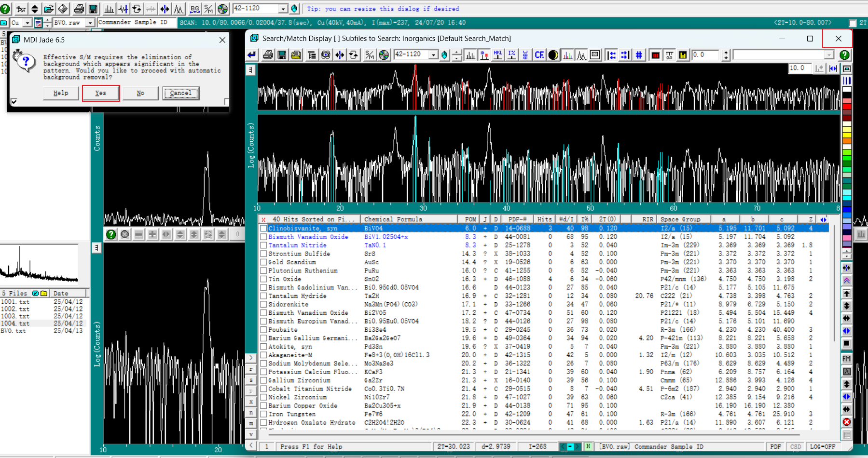Click the open file folder icon
The height and width of the screenshot is (458, 868).
tap(49, 9)
